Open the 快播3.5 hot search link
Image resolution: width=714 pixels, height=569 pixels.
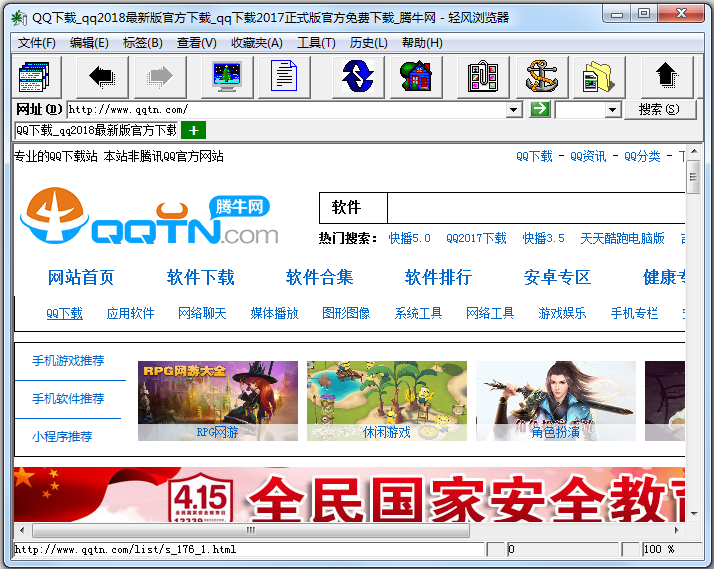tap(543, 238)
